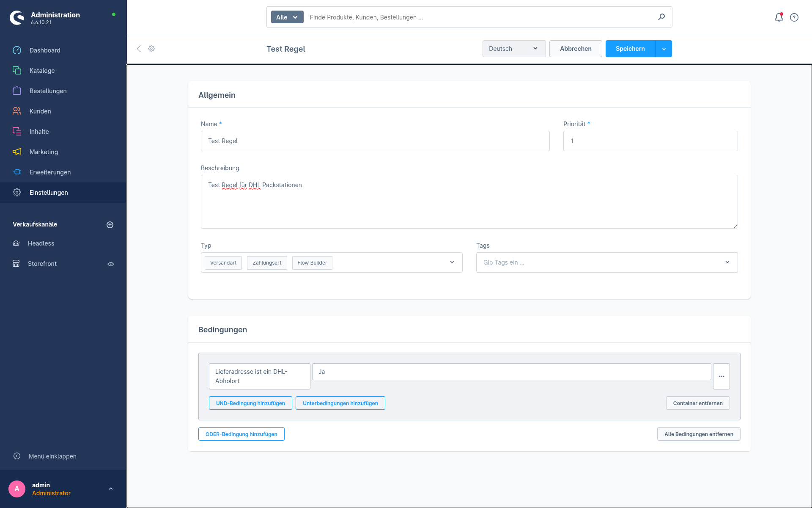Click the Abbrechen button
The image size is (812, 508).
pyautogui.click(x=576, y=49)
